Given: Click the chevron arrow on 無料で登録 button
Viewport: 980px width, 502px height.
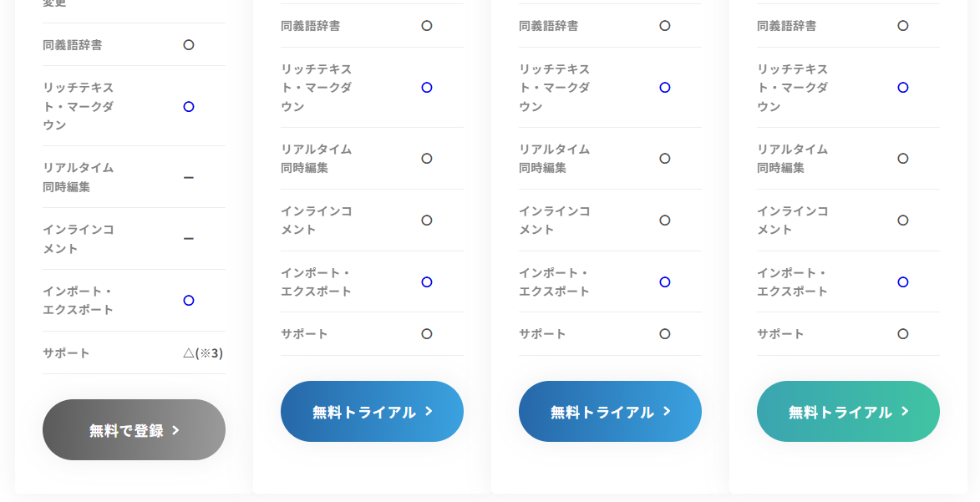Looking at the screenshot, I should point(175,430).
